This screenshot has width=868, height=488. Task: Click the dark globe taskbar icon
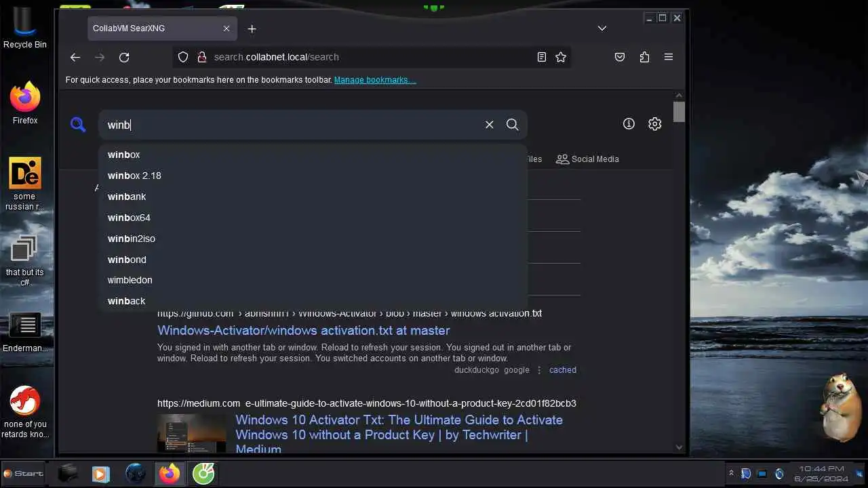point(136,474)
